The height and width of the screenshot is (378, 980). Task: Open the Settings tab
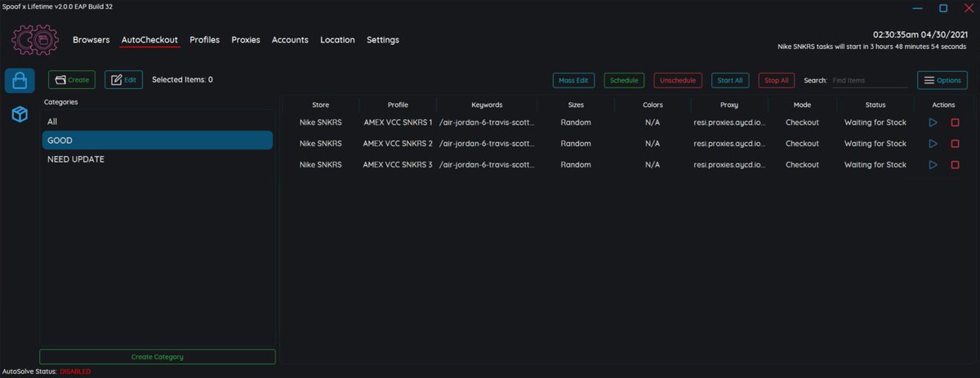(x=383, y=40)
